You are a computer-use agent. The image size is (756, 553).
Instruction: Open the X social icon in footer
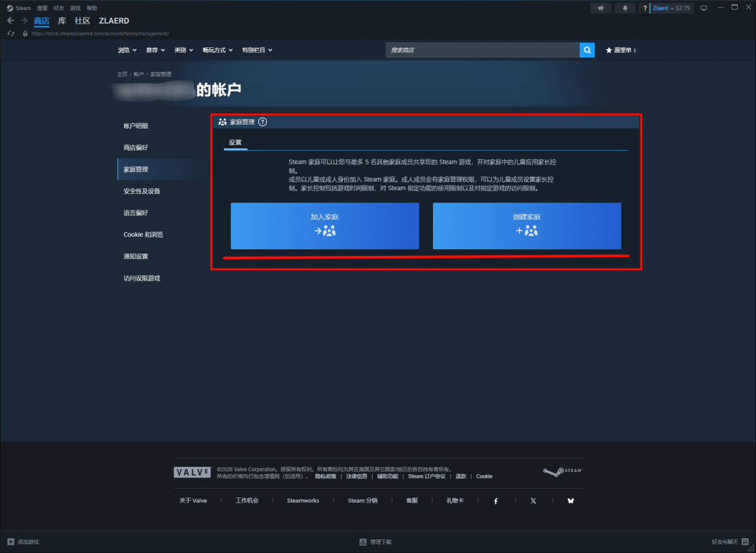(533, 501)
